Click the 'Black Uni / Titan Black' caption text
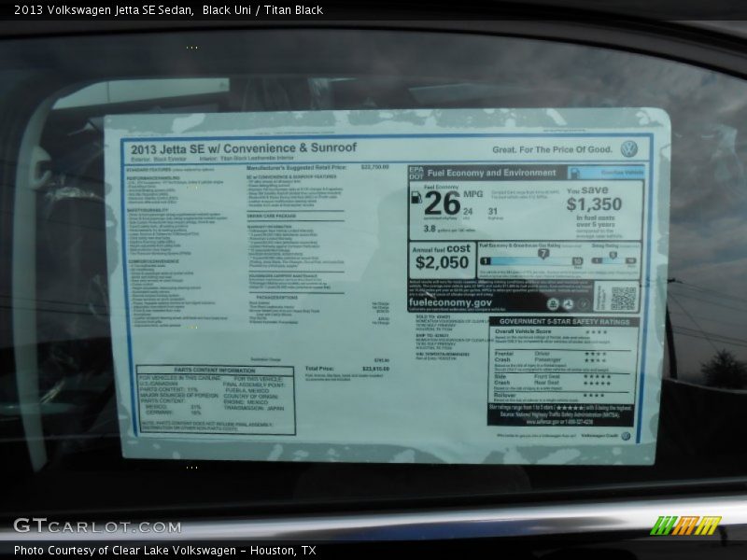The height and width of the screenshot is (560, 747). [x=262, y=10]
